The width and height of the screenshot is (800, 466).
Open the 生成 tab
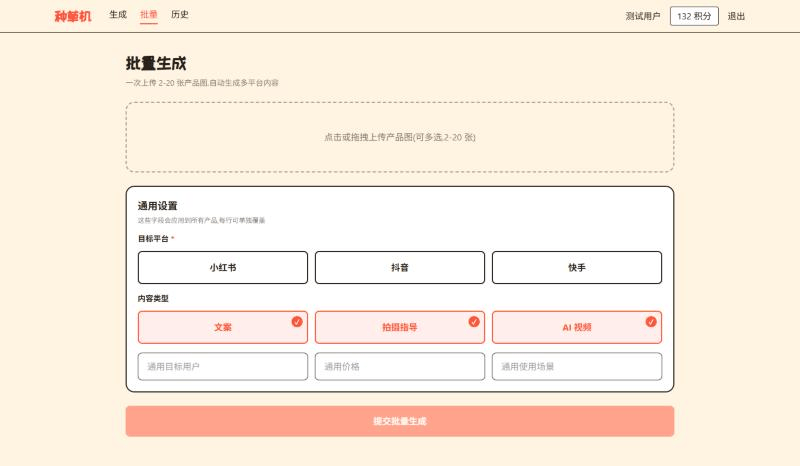118,15
